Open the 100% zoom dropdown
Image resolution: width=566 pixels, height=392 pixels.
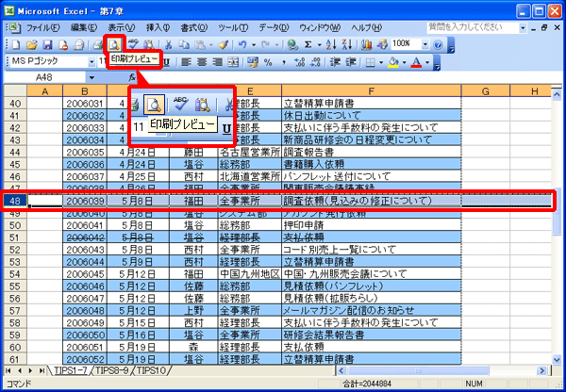point(424,44)
